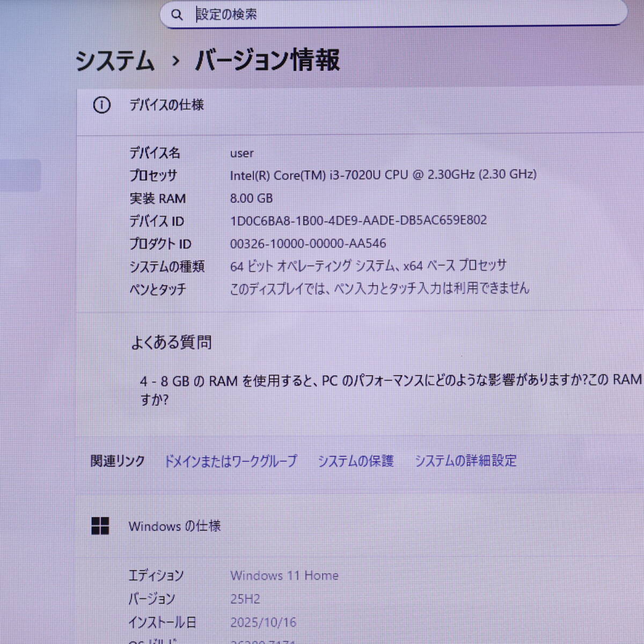Focus the 設定の検索 search field
644x644 pixels.
click(394, 14)
